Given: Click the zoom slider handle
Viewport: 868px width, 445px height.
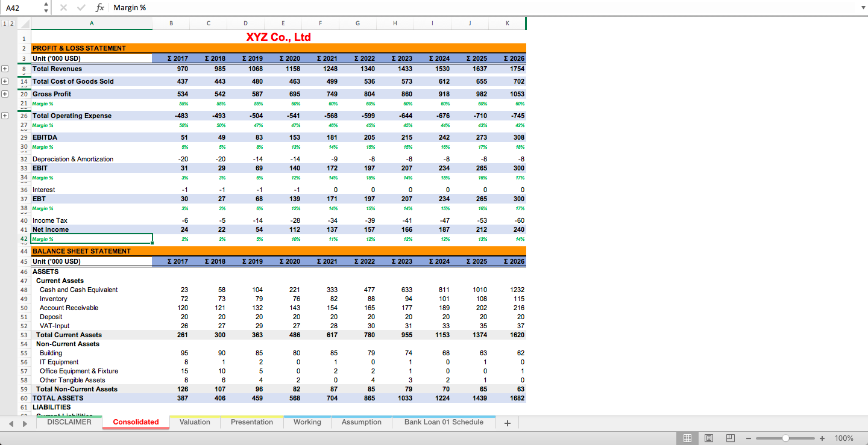Looking at the screenshot, I should 785,438.
